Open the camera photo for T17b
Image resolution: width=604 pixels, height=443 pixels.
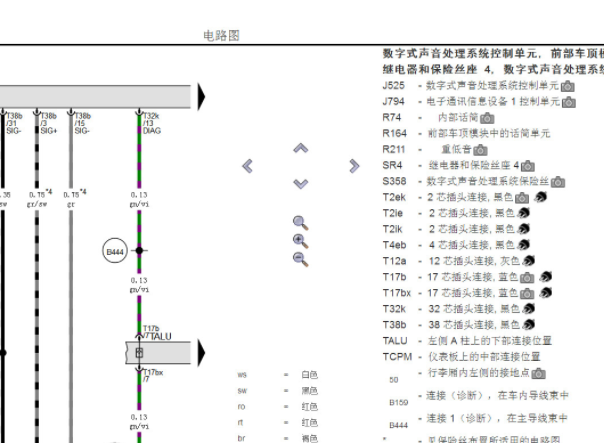tap(527, 278)
